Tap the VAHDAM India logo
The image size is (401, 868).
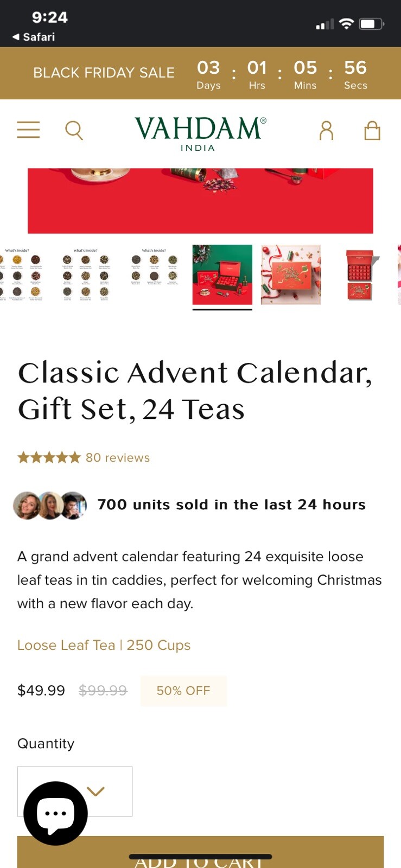200,133
